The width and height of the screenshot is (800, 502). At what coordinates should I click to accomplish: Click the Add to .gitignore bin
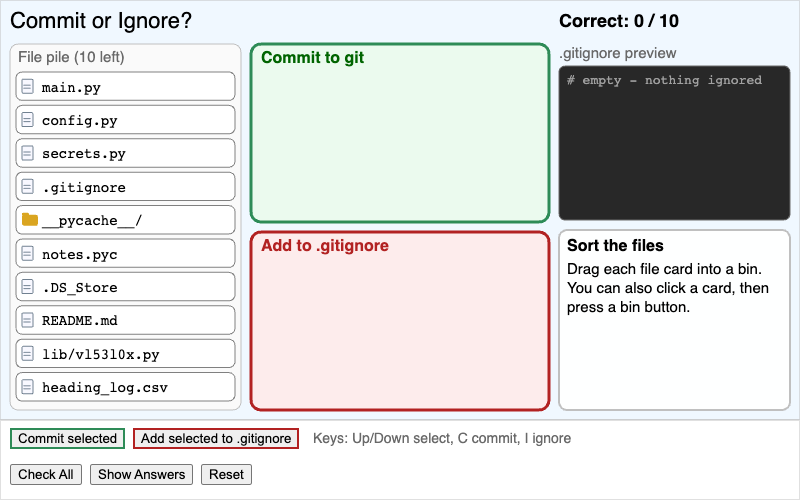pyautogui.click(x=400, y=321)
